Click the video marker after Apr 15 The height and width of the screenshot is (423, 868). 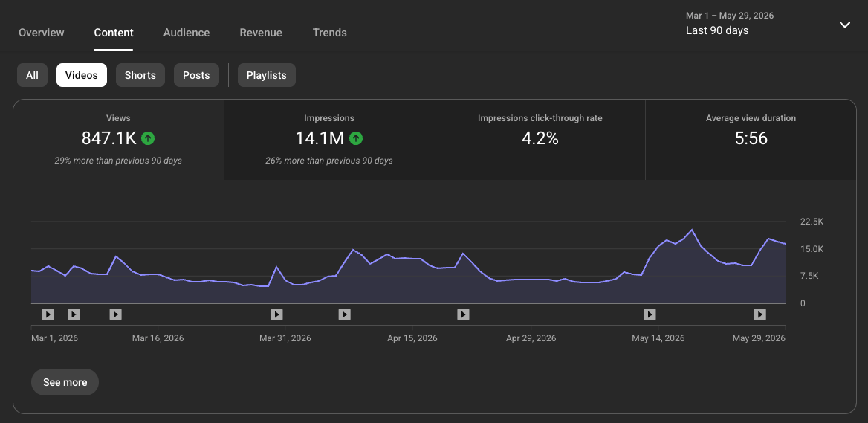[463, 314]
